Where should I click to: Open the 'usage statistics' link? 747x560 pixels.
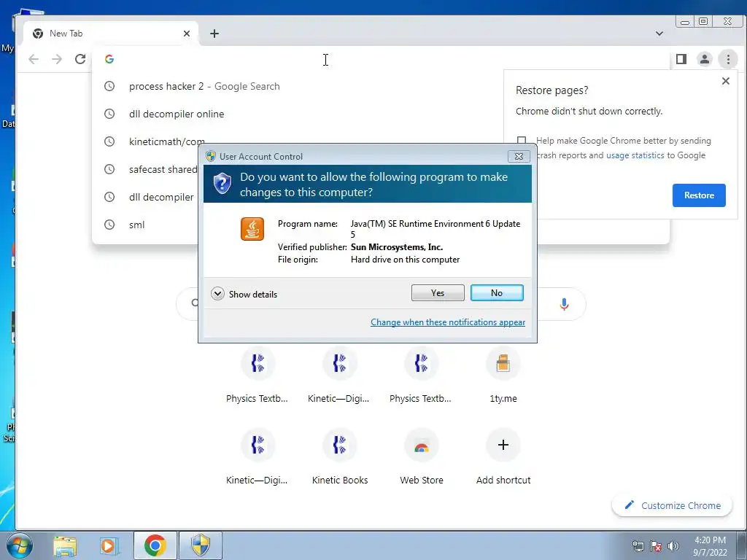tap(635, 155)
